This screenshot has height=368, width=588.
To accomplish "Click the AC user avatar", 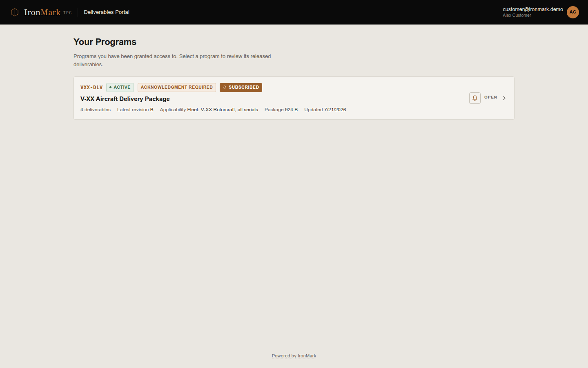I will point(572,12).
